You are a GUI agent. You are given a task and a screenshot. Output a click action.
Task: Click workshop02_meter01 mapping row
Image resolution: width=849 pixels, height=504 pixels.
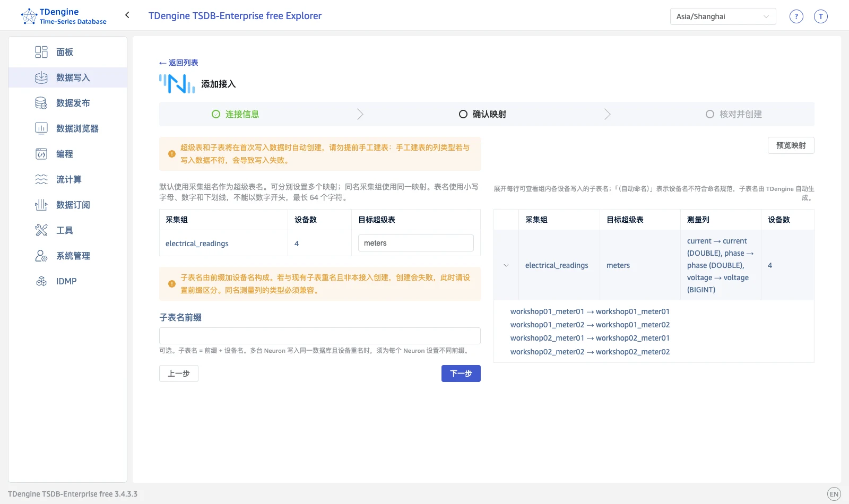590,338
